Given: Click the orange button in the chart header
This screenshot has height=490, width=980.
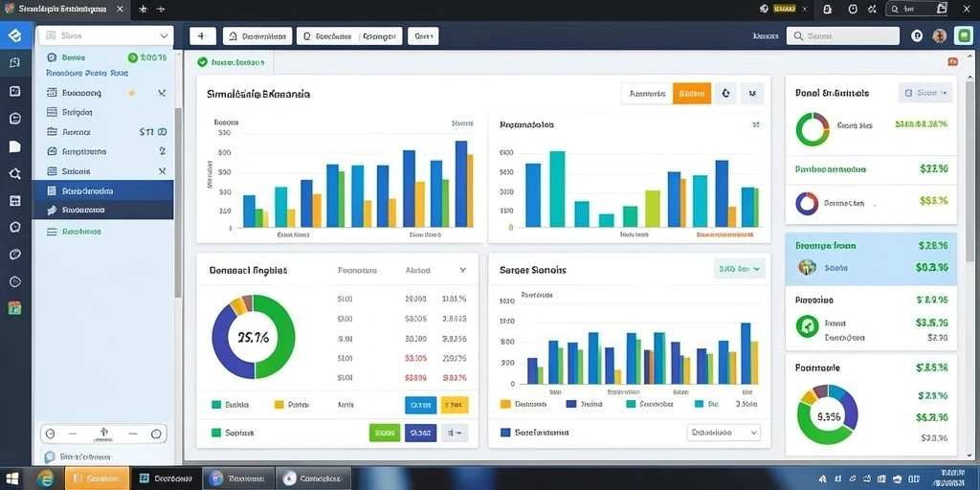Looking at the screenshot, I should coord(692,94).
